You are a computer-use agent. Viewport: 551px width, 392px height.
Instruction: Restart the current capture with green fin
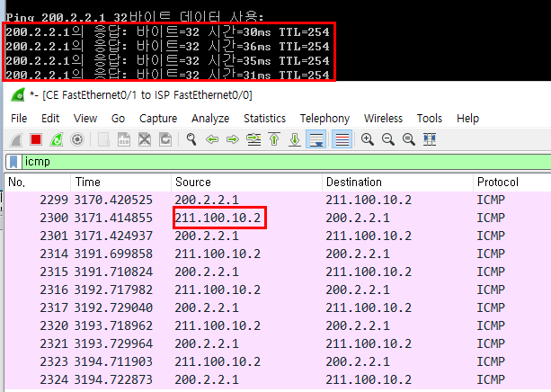coord(57,139)
